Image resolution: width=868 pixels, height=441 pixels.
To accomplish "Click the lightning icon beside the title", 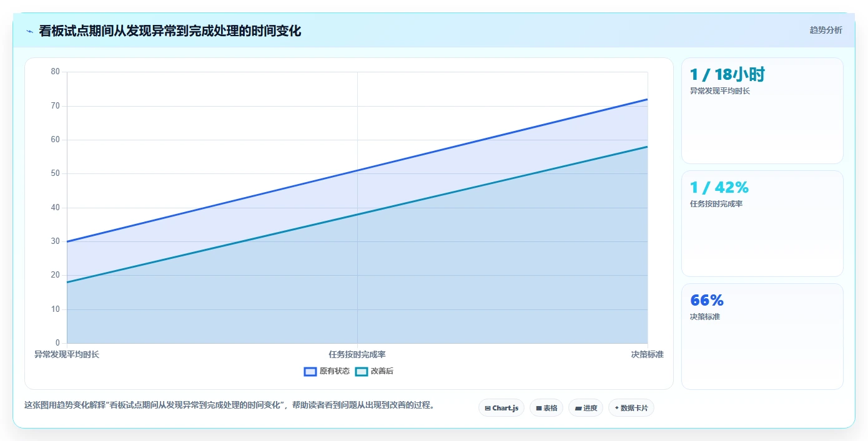I will (29, 31).
